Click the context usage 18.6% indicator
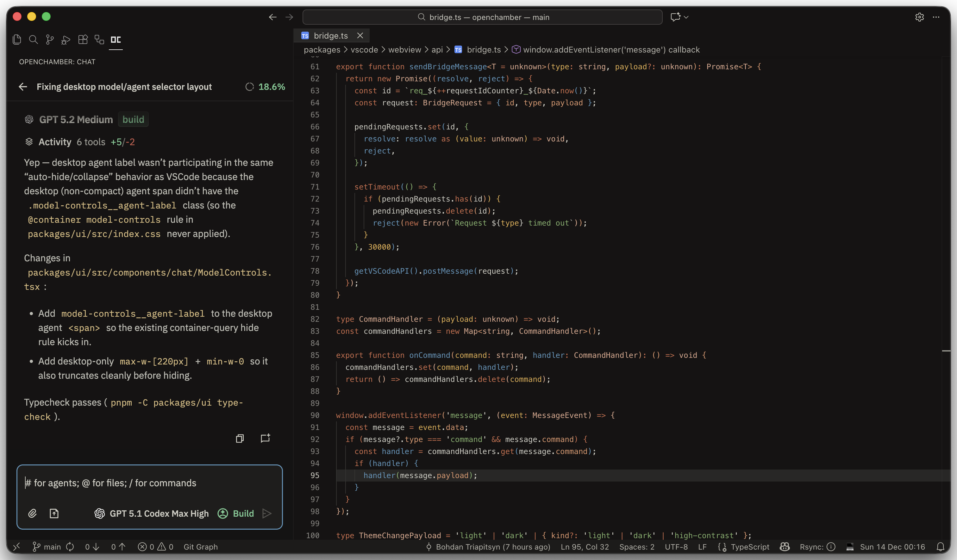 (265, 87)
